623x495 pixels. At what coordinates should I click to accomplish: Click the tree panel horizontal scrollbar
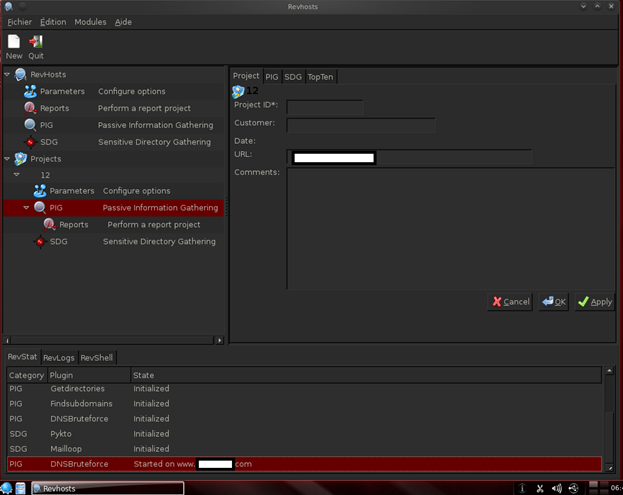[110, 340]
